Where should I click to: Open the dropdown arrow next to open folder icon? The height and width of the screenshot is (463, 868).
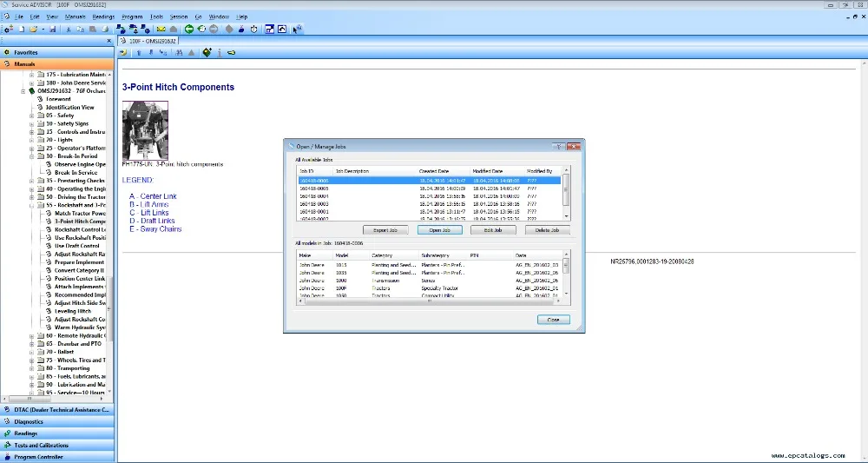click(x=43, y=30)
